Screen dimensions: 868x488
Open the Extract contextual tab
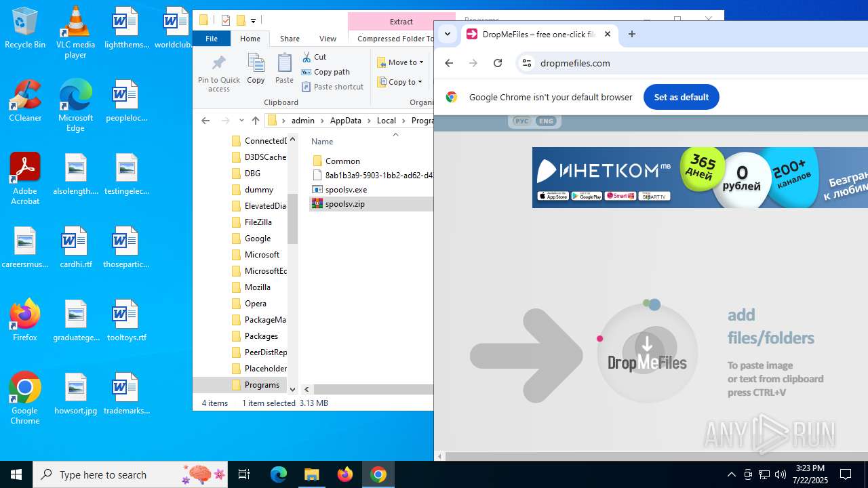click(x=401, y=22)
